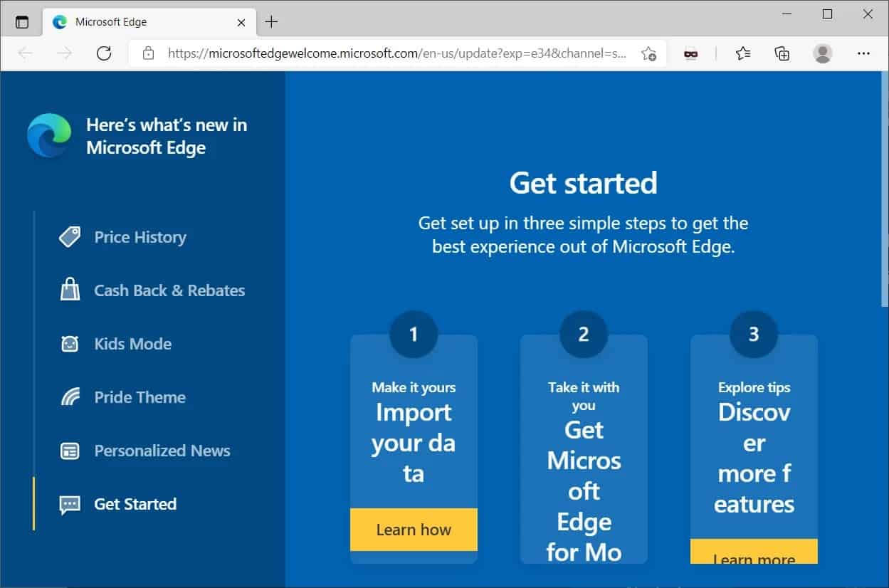The height and width of the screenshot is (588, 889).
Task: Click the page vertical scrollbar
Action: point(885,189)
